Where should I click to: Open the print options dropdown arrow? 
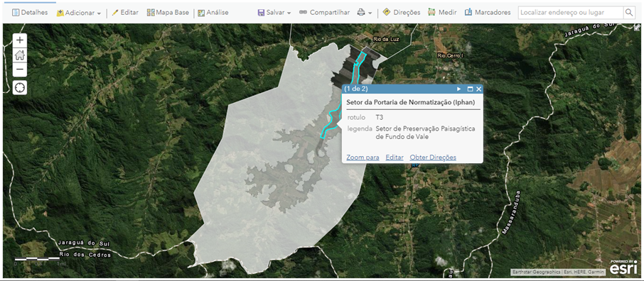coord(370,13)
